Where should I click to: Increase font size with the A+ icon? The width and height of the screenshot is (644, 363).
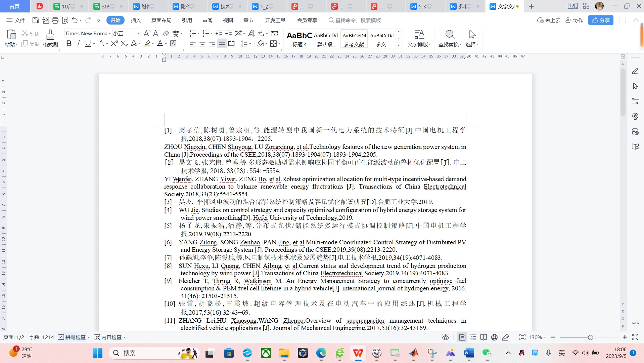(147, 33)
